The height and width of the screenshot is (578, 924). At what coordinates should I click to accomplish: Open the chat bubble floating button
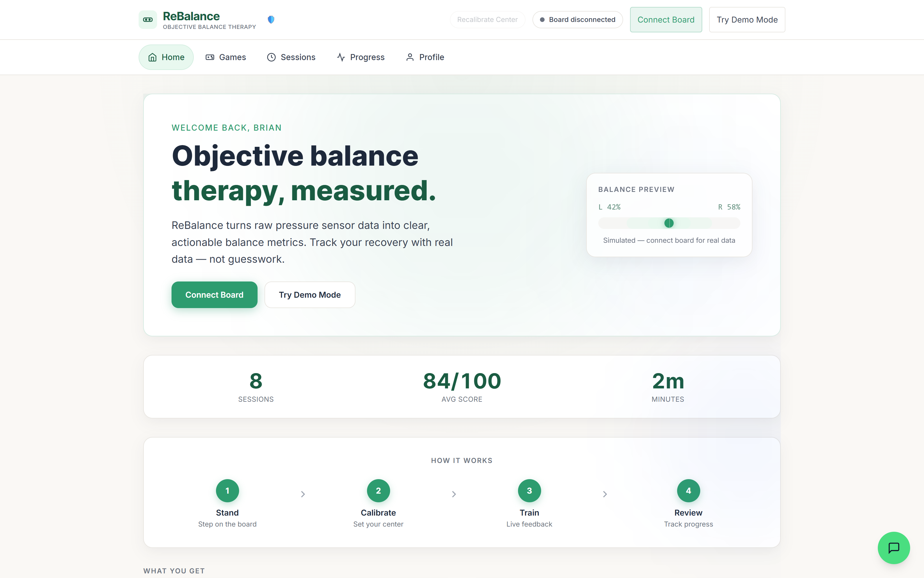coord(893,547)
